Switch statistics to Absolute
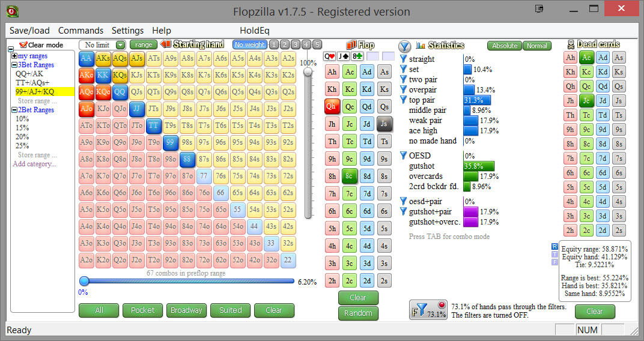Screen dimensions: 644x341 pos(505,46)
